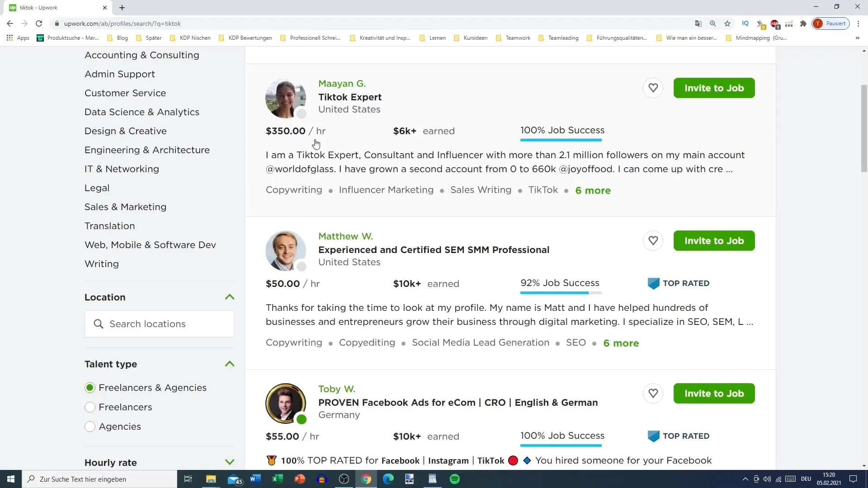Screen dimensions: 868x488
Task: Click Matthew W.'s profile photo
Action: (285, 251)
